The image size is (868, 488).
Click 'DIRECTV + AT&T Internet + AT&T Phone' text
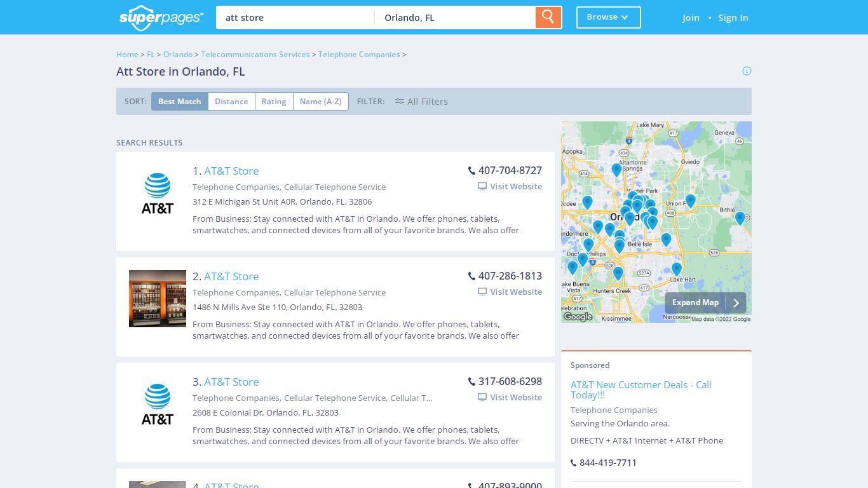click(x=647, y=441)
